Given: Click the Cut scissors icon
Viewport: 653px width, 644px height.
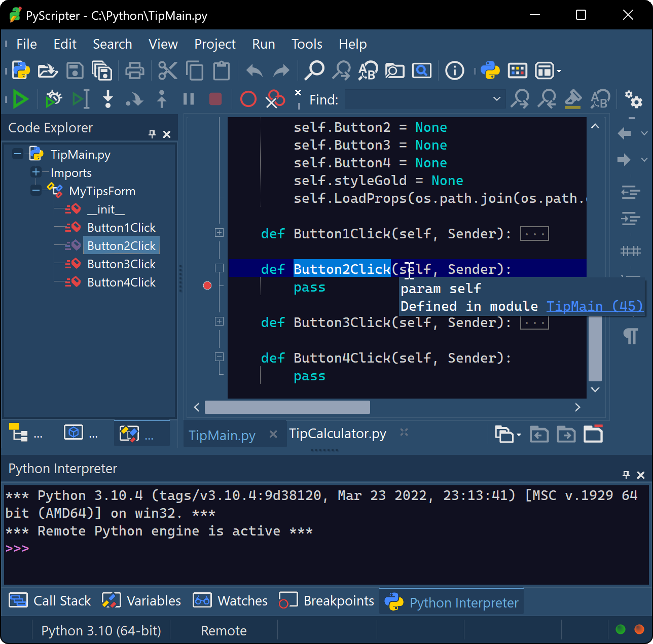Looking at the screenshot, I should (167, 71).
